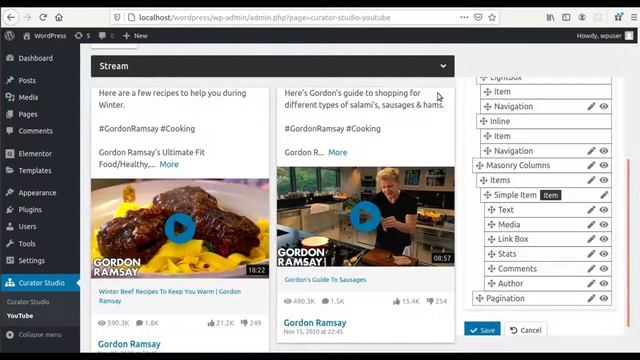Play the Gordon's Guide To Sausages video
Viewport: 640px width, 360px height.
pyautogui.click(x=365, y=217)
